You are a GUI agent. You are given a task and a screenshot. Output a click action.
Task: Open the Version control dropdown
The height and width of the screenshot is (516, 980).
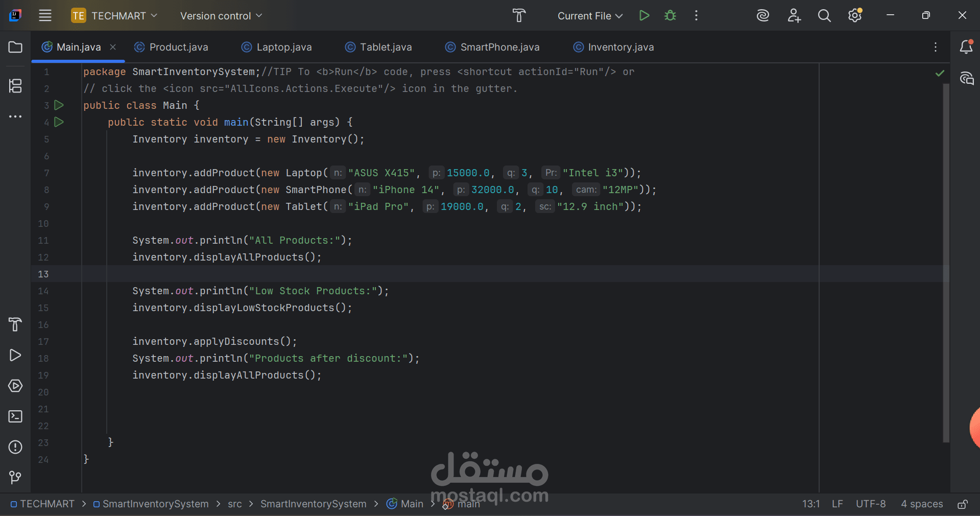[x=221, y=16]
